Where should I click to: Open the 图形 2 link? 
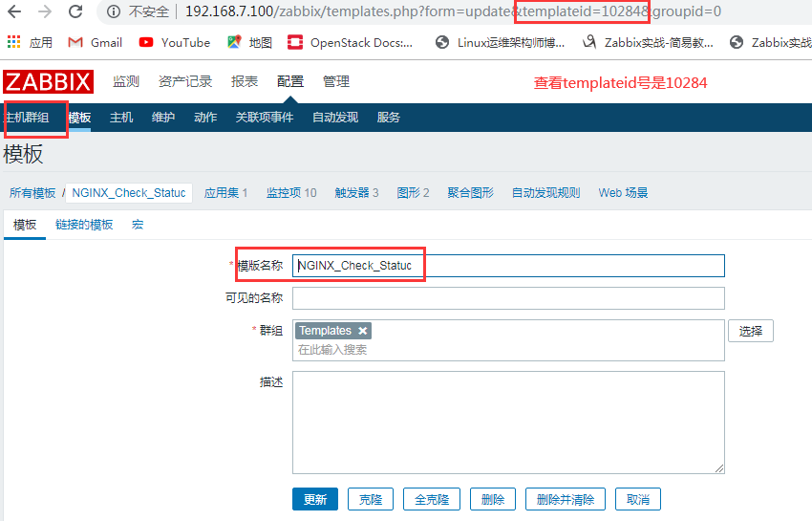[x=414, y=193]
